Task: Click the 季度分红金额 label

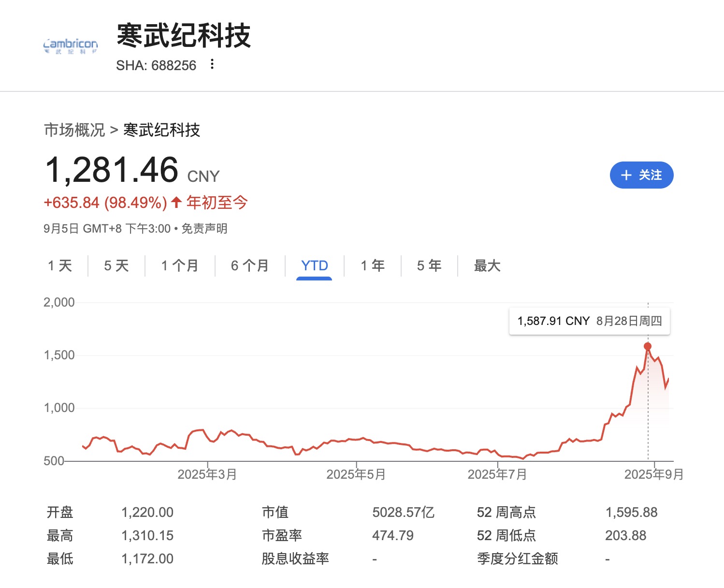Action: tap(518, 559)
